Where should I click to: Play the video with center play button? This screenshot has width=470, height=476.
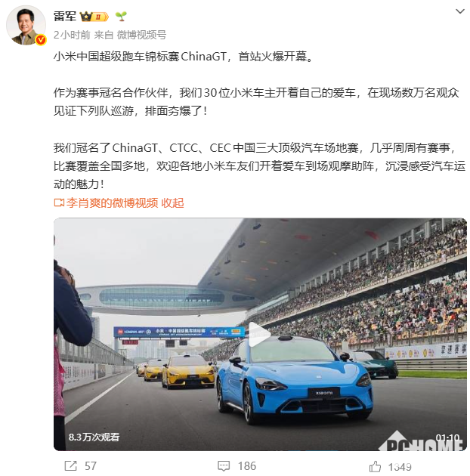click(x=260, y=334)
